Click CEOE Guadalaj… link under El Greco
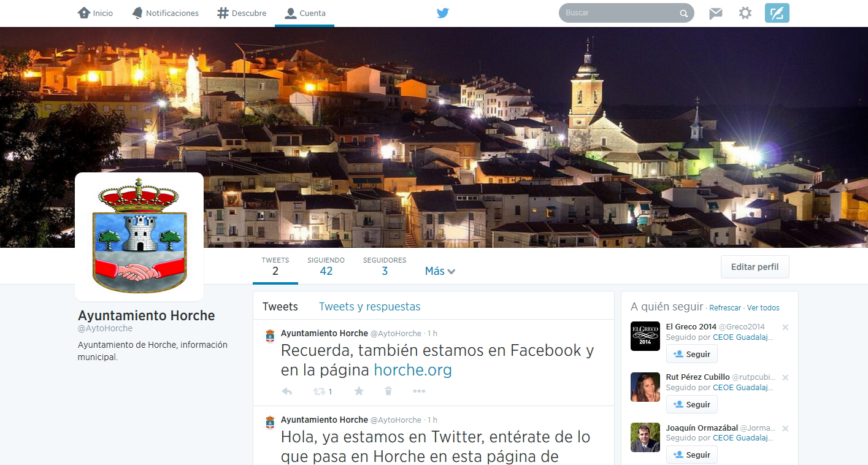 tap(743, 337)
